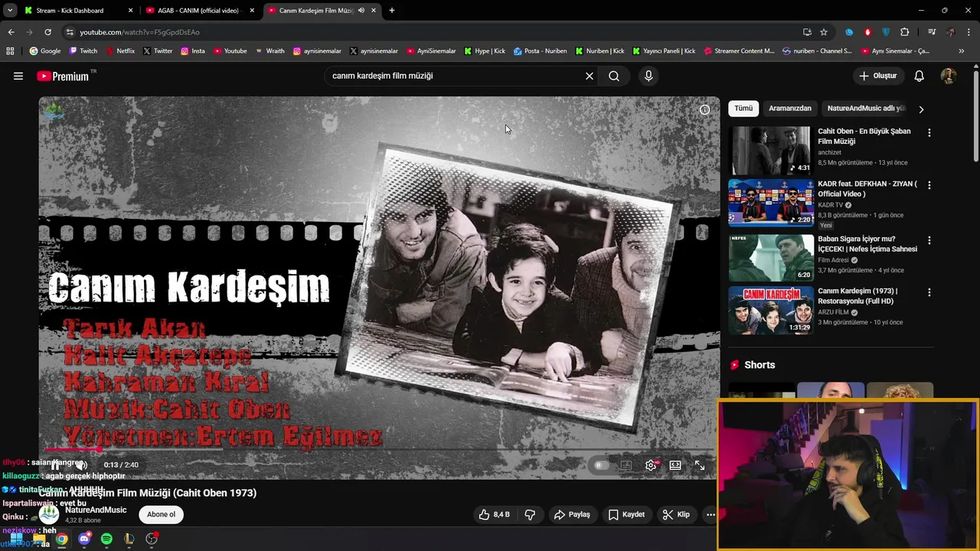Open options for Cahit Oben video
The image size is (980, 551).
pos(929,132)
